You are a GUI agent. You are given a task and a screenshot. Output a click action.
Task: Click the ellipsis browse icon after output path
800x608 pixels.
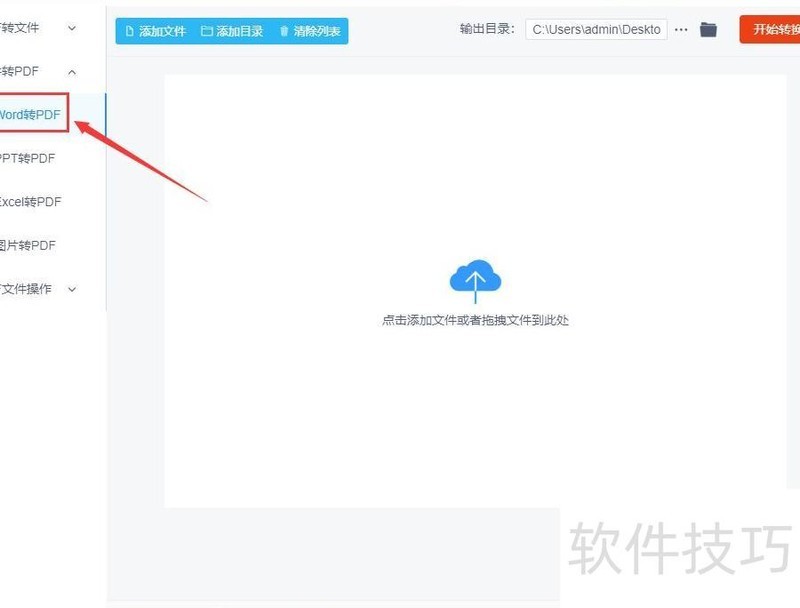click(x=681, y=30)
